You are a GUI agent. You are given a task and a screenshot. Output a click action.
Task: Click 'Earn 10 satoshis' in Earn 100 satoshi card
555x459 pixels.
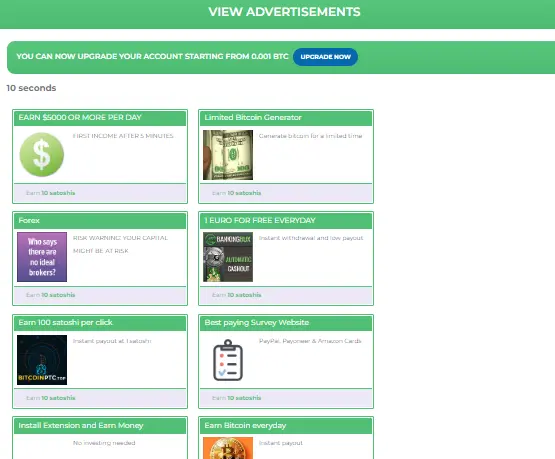click(51, 398)
